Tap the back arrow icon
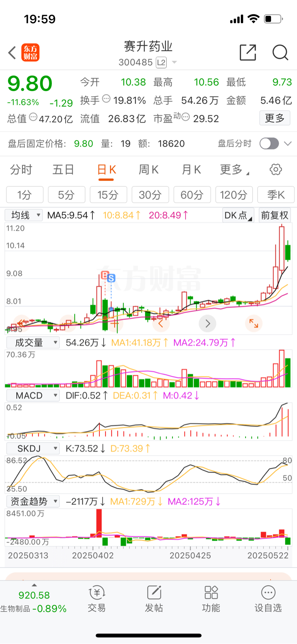The image size is (297, 644). tap(12, 53)
